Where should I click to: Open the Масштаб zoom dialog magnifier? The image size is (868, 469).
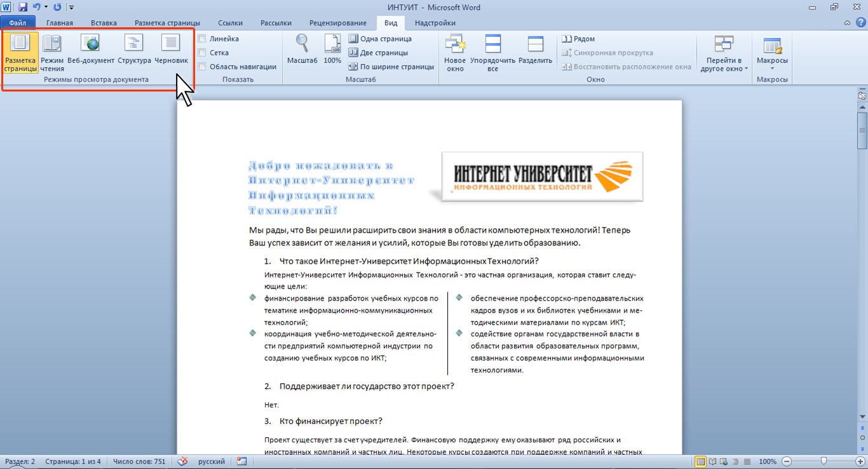click(x=302, y=50)
